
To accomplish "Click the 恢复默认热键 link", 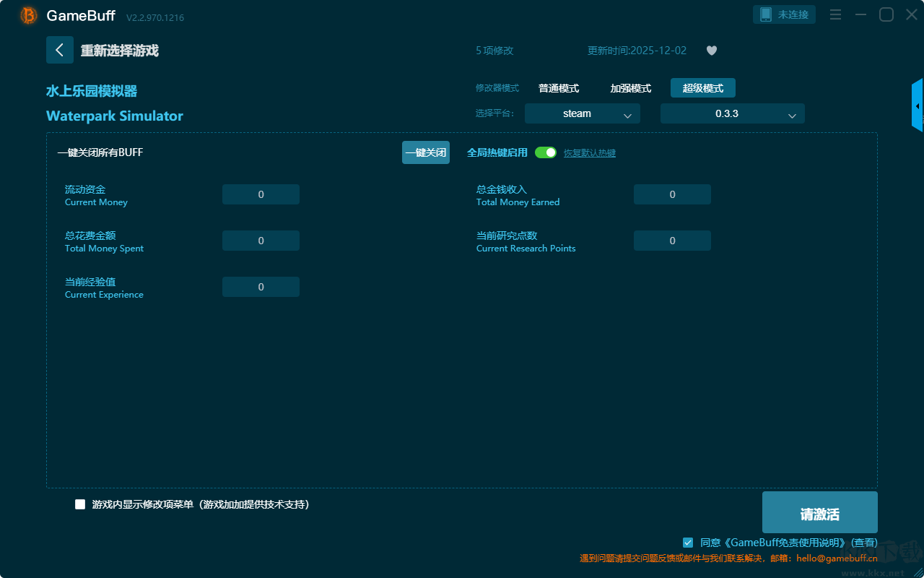I will 590,153.
